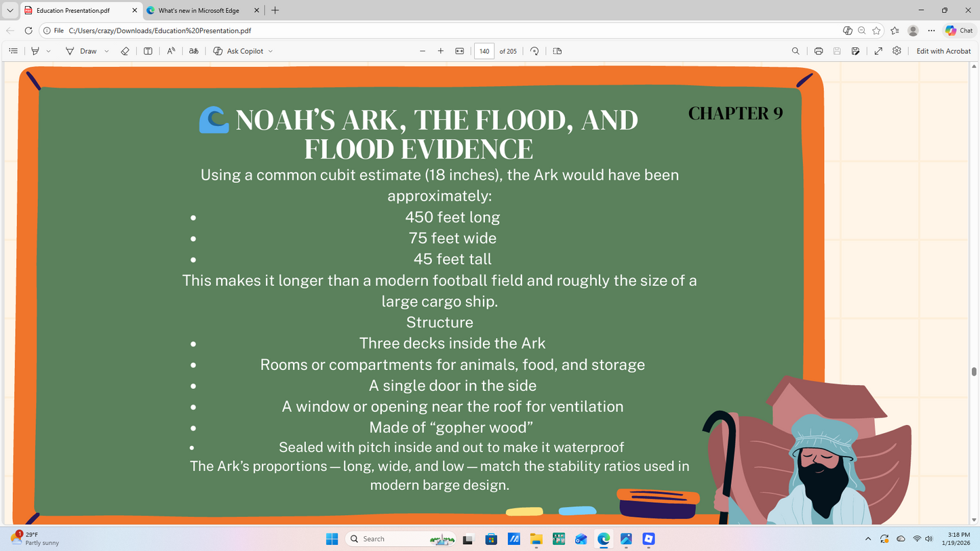
Task: Open the Copilot Chat button
Action: (x=959, y=30)
